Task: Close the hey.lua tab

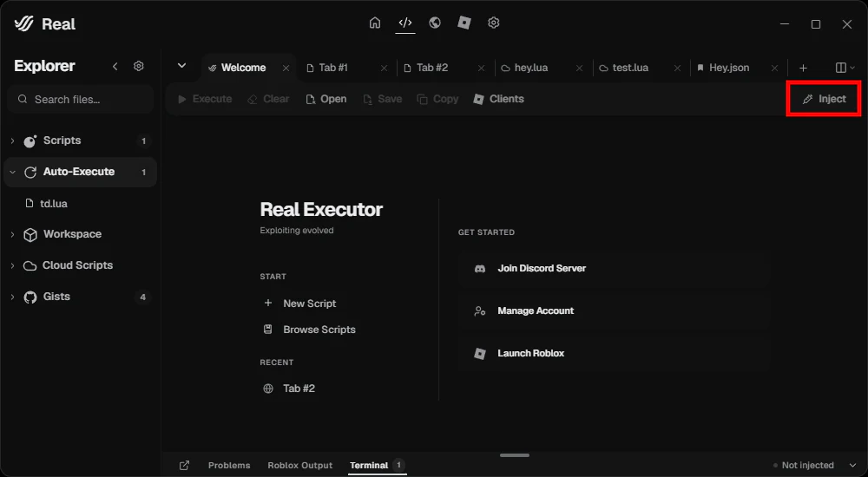Action: click(x=580, y=68)
